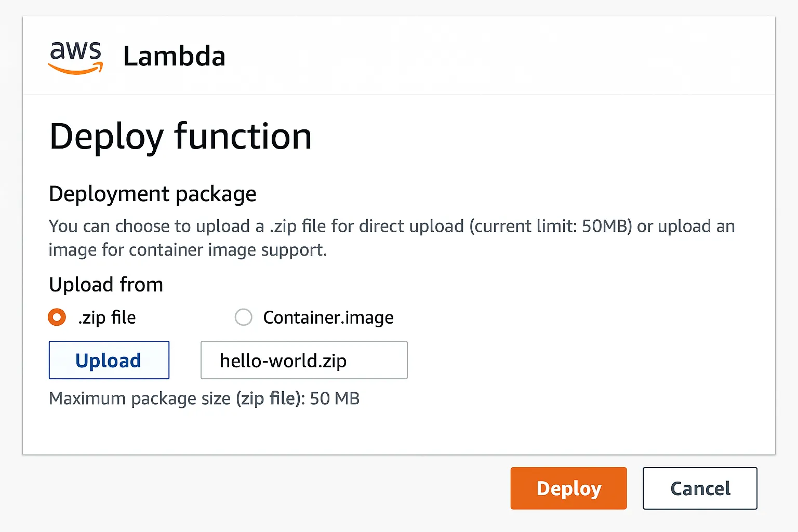
Task: Click the "current limit: 50MB" text
Action: click(551, 227)
